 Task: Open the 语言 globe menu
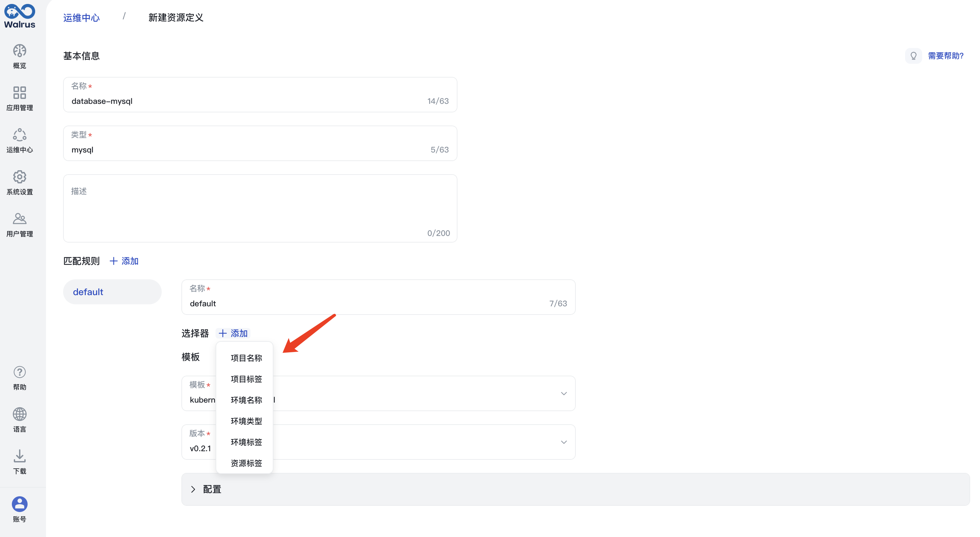click(x=19, y=420)
